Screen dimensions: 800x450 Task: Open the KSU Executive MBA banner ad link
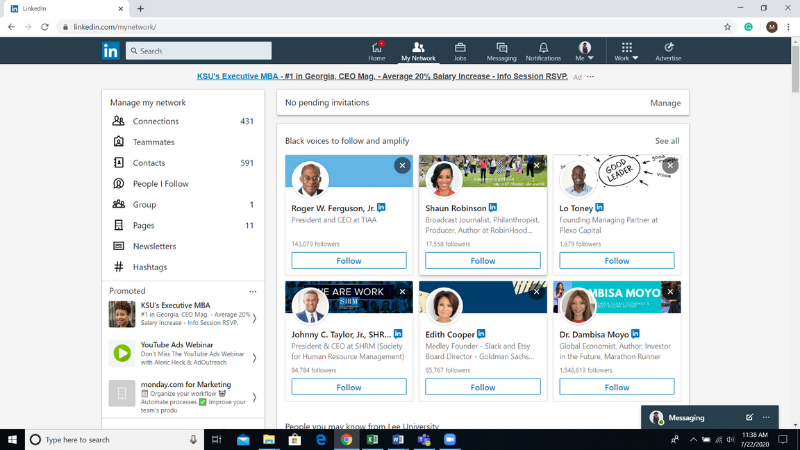point(382,76)
